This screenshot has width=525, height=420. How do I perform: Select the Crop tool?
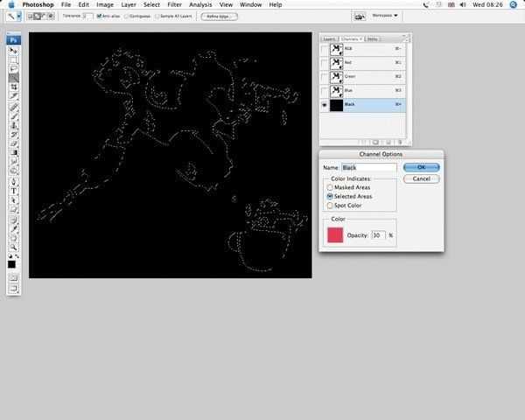click(x=14, y=87)
